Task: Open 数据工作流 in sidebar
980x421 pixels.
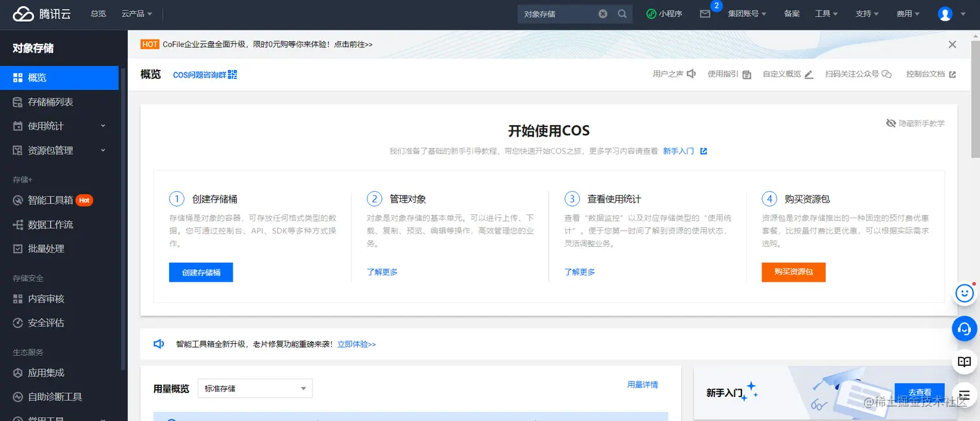Action: (x=59, y=224)
